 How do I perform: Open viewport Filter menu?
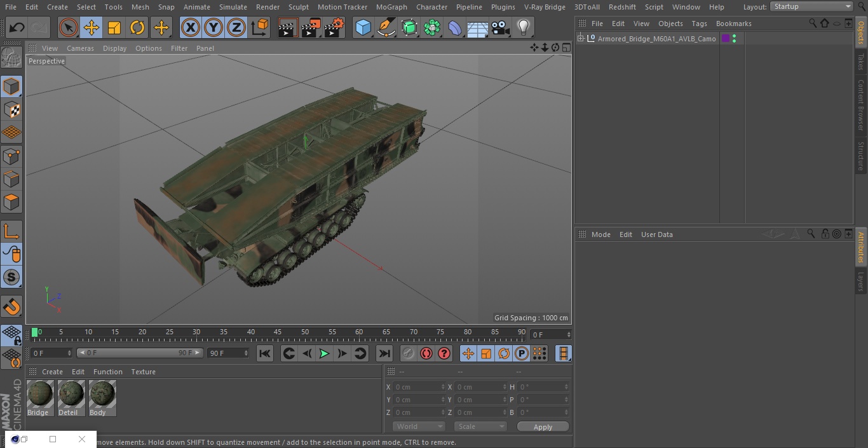pos(179,48)
